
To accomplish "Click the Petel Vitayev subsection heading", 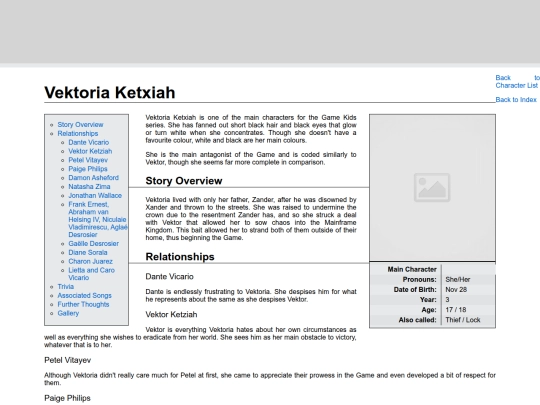I will [68, 360].
